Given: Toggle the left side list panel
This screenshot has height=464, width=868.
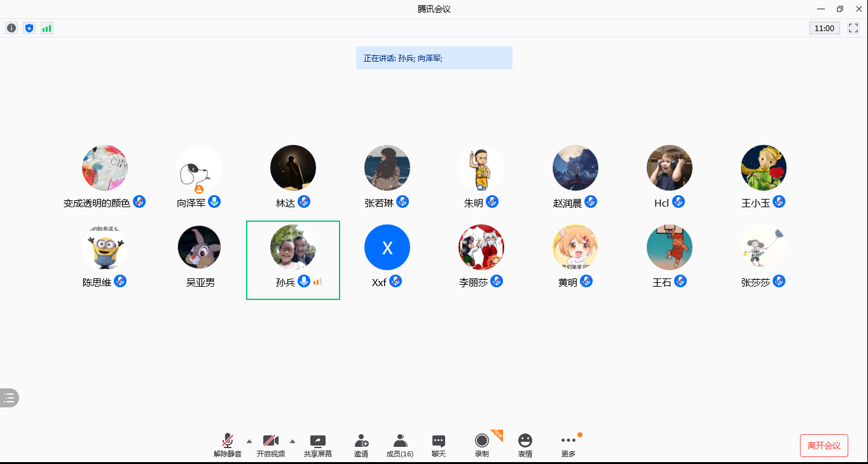Looking at the screenshot, I should 9,398.
